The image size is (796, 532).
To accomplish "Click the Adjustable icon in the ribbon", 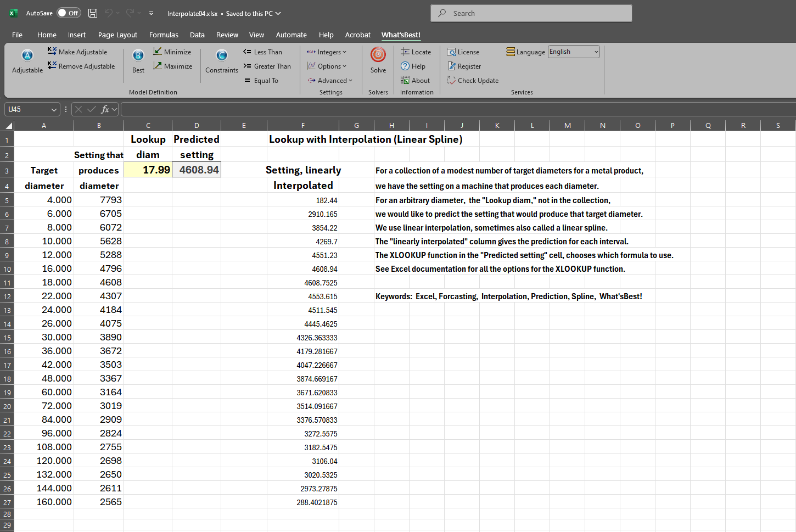I will click(27, 60).
